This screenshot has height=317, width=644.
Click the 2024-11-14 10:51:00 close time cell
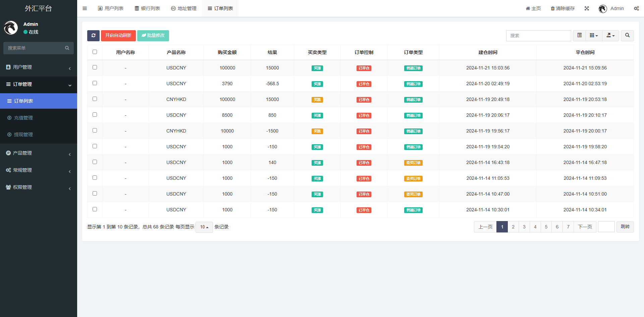point(585,194)
